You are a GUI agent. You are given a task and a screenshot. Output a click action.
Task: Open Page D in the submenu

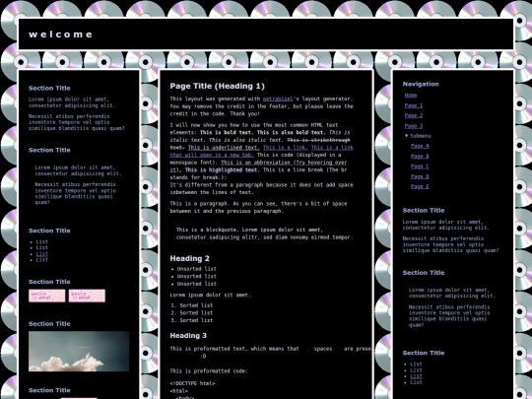420,176
